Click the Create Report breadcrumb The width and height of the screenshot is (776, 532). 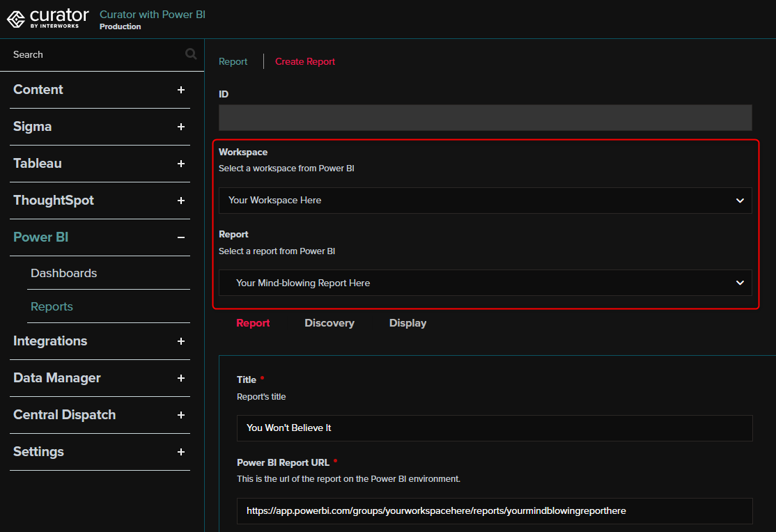(305, 61)
